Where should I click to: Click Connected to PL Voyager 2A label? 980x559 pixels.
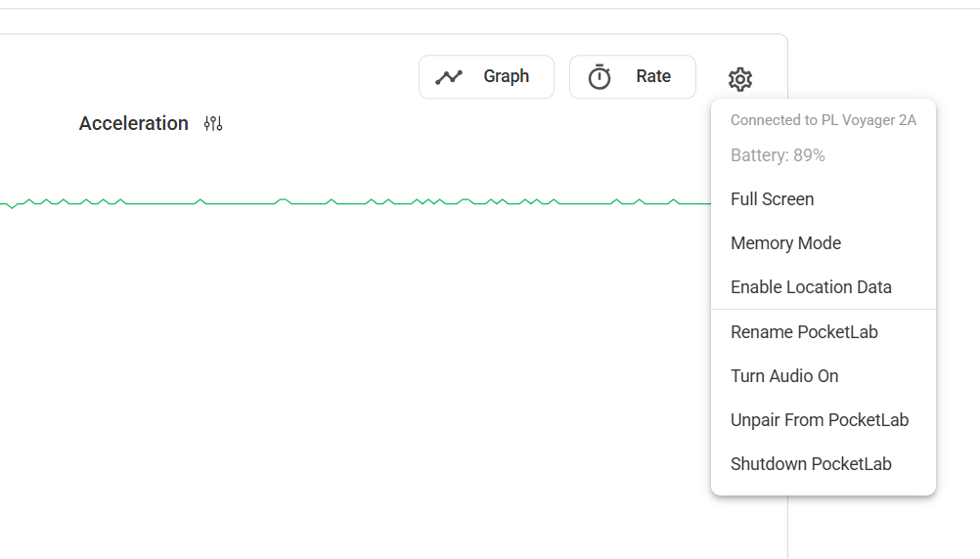coord(824,120)
